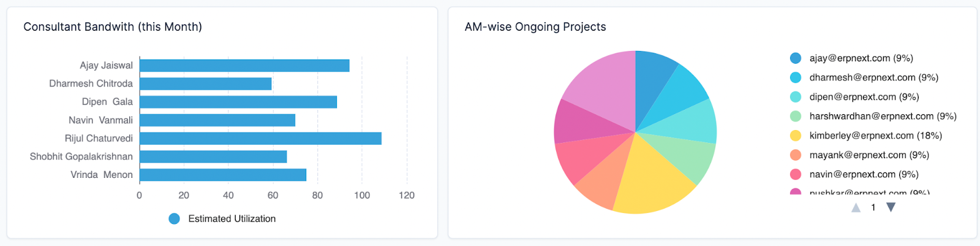Click navin@erpnext.com pink legend dot
This screenshot has width=980, height=246.
click(796, 174)
